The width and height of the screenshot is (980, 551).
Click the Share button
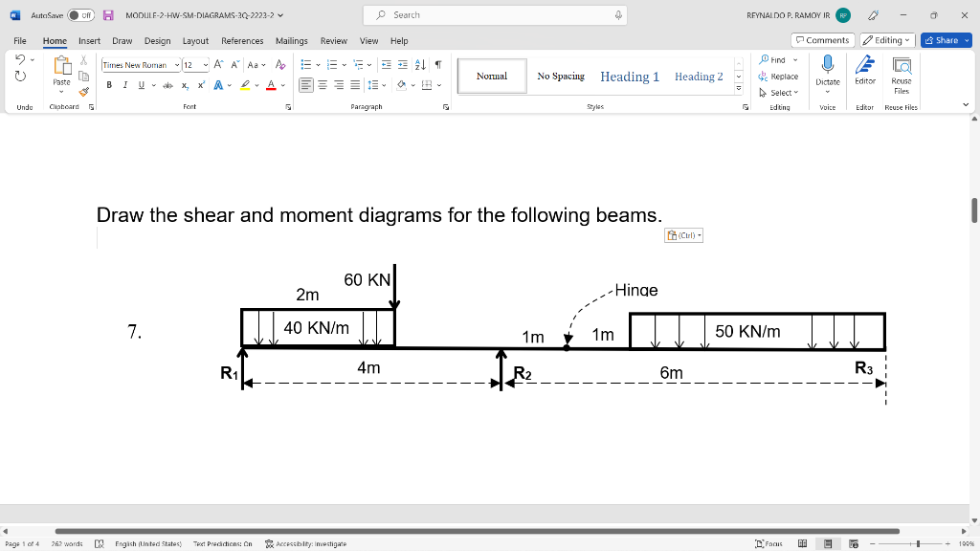click(x=947, y=40)
